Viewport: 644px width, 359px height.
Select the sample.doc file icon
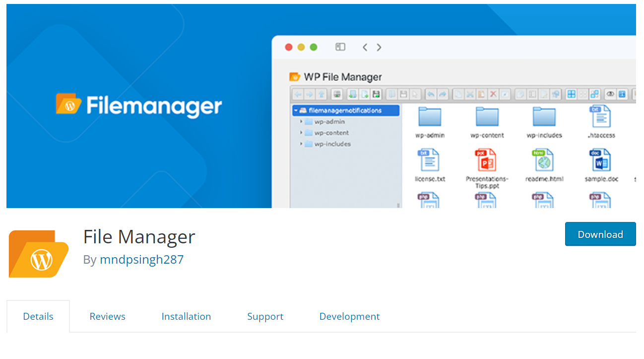[600, 160]
